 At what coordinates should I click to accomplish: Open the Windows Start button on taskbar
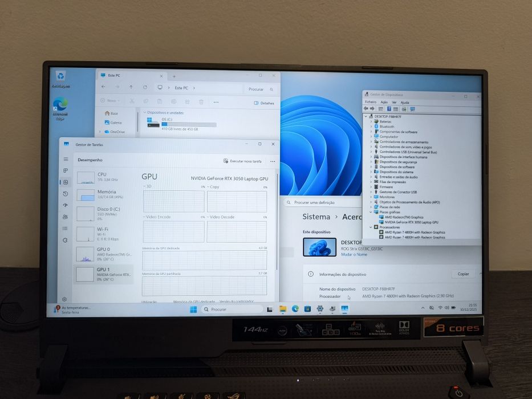coord(193,310)
